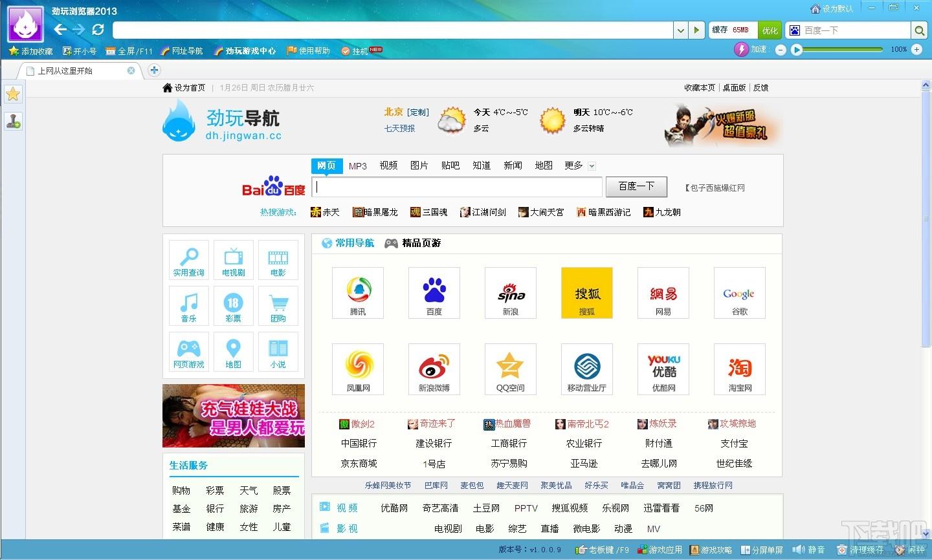
Task: Open 新浪微博 site icon
Action: coord(434,369)
